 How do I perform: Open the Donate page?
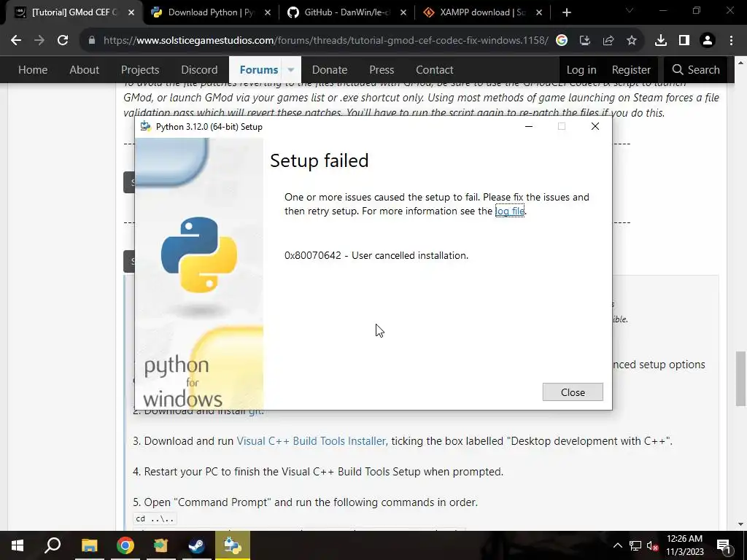[x=330, y=69]
